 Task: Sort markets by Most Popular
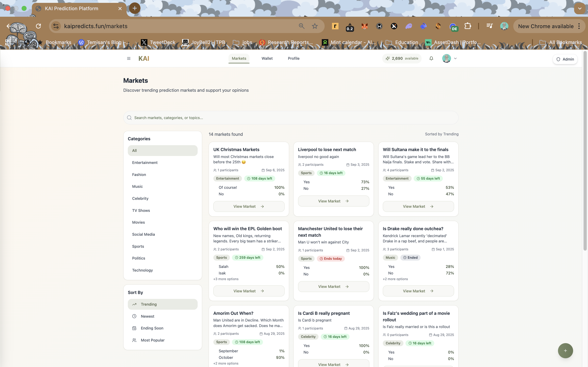point(152,340)
